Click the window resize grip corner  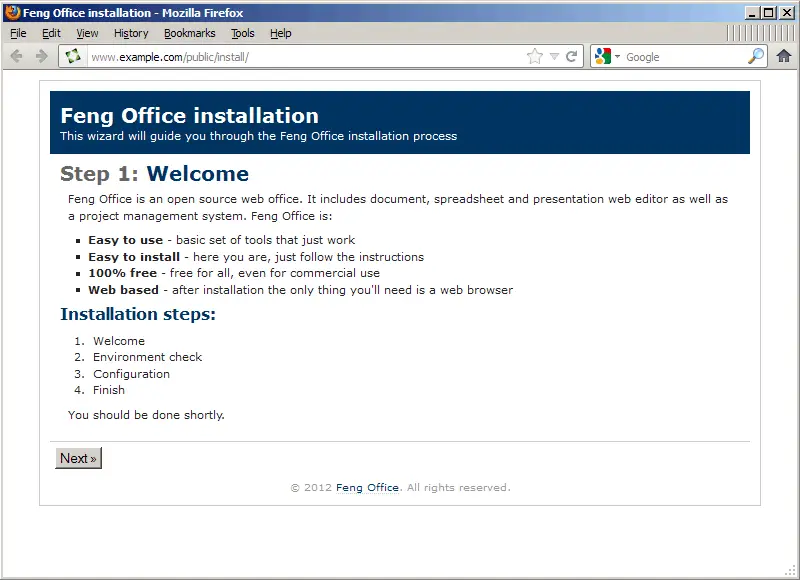coord(791,570)
